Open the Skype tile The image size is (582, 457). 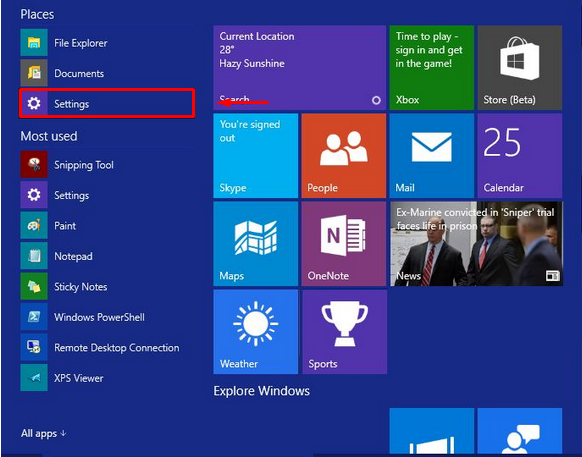pos(256,156)
